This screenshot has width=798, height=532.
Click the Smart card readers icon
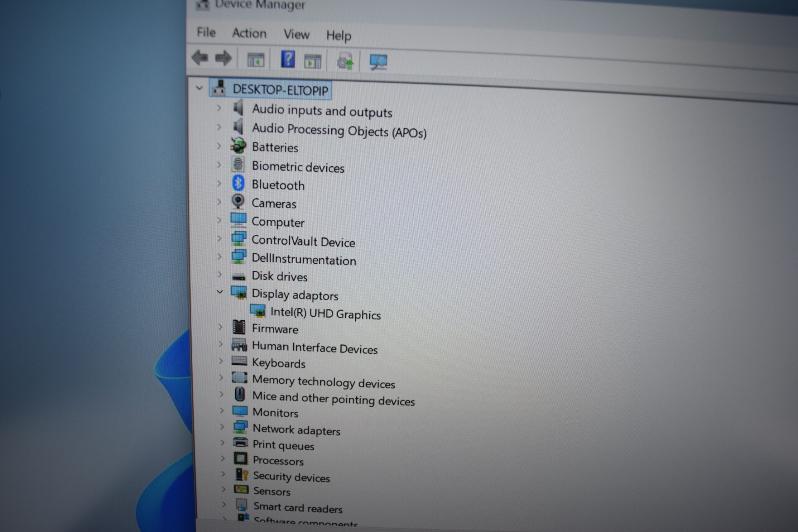pyautogui.click(x=242, y=505)
